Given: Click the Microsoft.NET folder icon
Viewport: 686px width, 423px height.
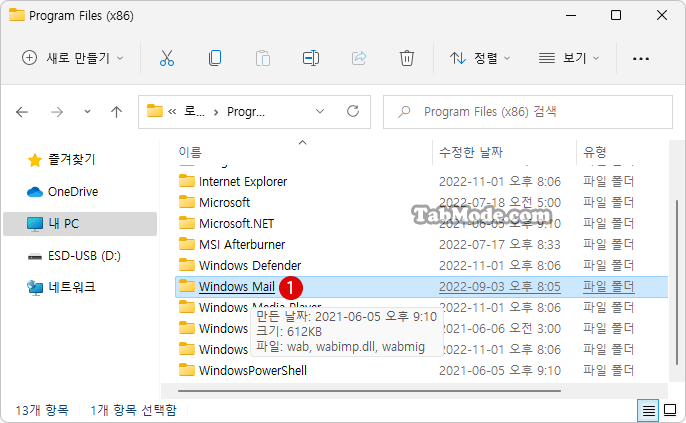Looking at the screenshot, I should [187, 223].
